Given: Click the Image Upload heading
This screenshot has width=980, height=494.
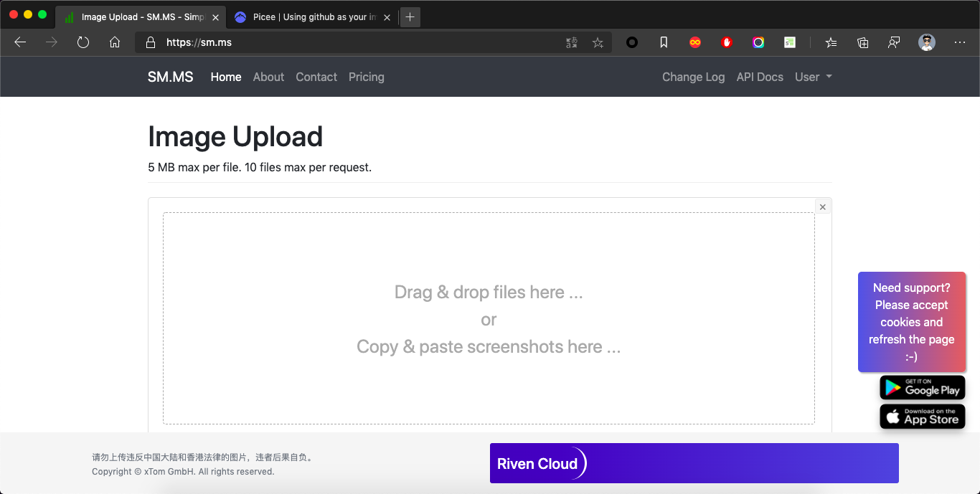Looking at the screenshot, I should [x=235, y=136].
